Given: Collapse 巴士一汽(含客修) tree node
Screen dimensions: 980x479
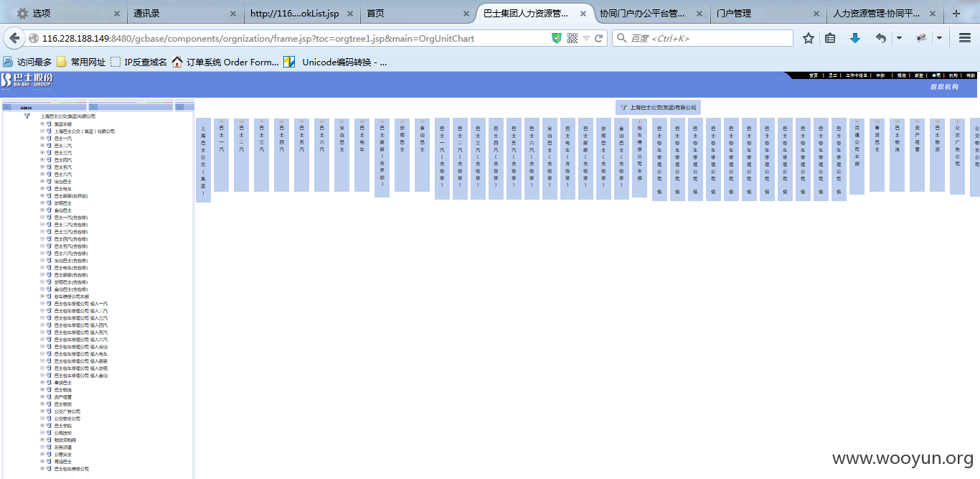Looking at the screenshot, I should pos(42,217).
